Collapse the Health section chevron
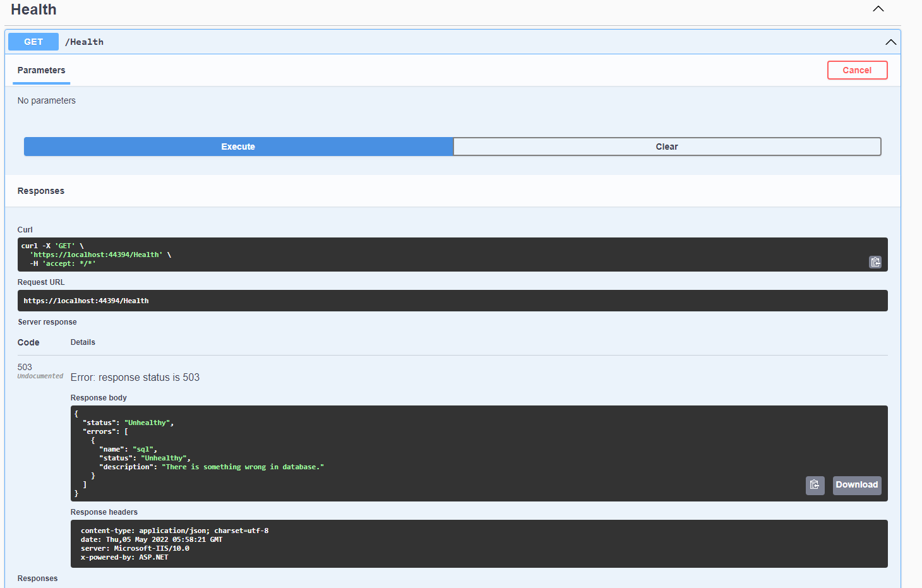The width and height of the screenshot is (922, 588). coord(878,9)
